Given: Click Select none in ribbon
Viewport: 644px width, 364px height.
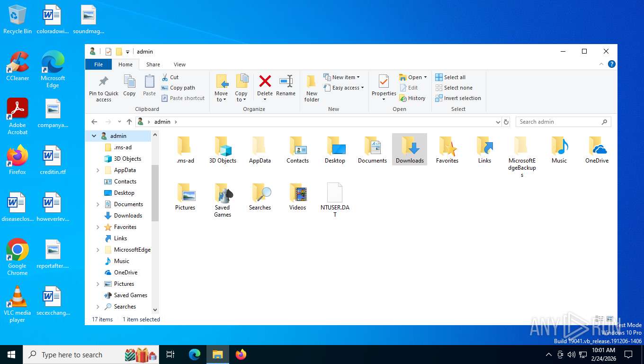Looking at the screenshot, I should click(x=453, y=88).
